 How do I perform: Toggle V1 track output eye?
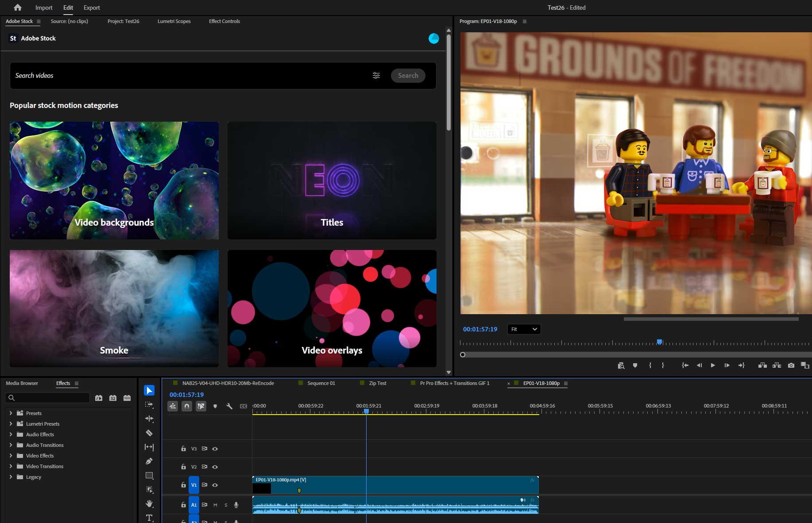(x=215, y=485)
